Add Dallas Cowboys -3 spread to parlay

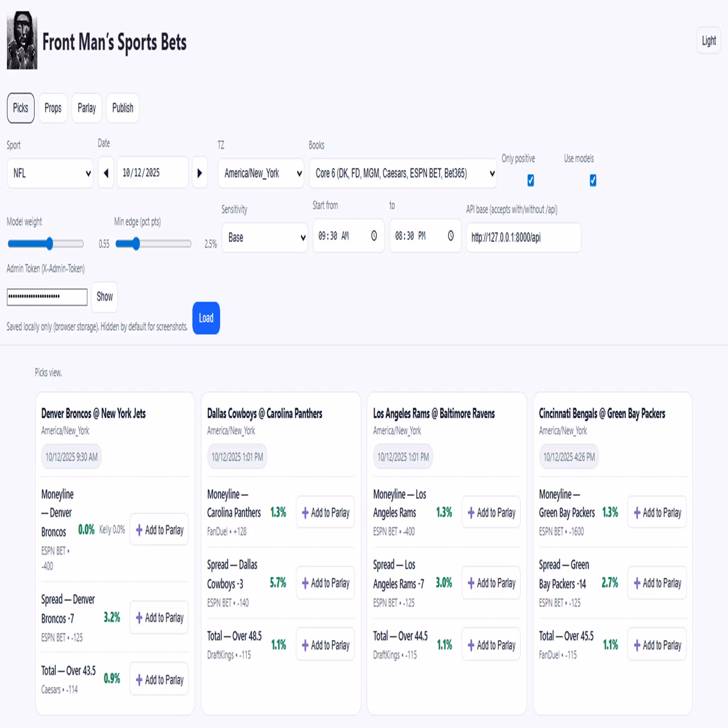(x=325, y=583)
